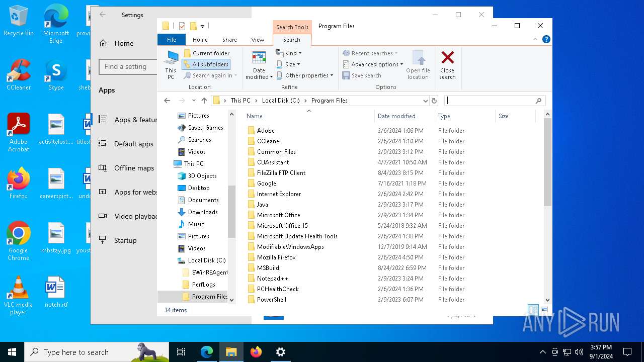Select the Notepad++ folder
644x362 pixels.
272,279
